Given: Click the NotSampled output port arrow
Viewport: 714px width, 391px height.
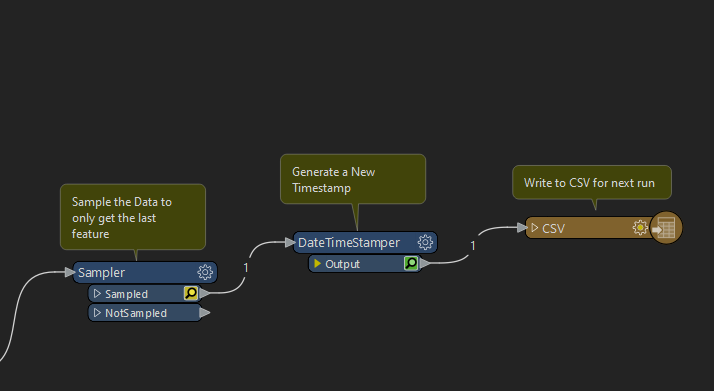Looking at the screenshot, I should click(205, 313).
